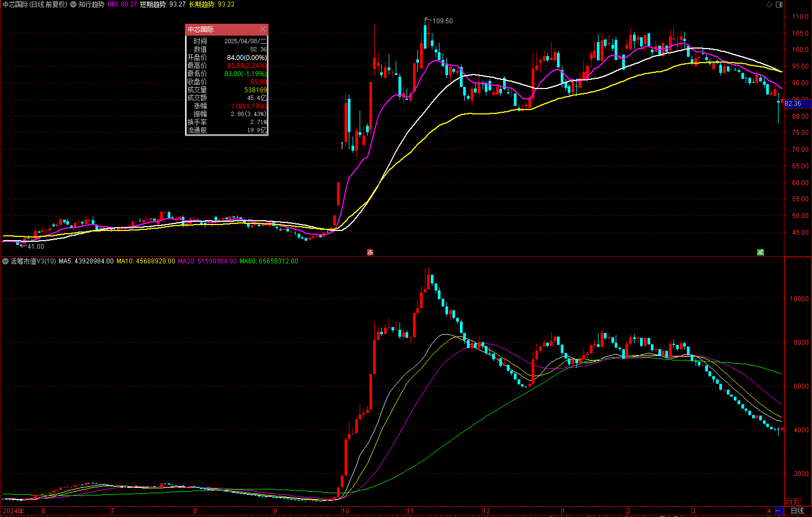This screenshot has width=812, height=517.
Task: Select the 日线 period button
Action: [x=797, y=511]
